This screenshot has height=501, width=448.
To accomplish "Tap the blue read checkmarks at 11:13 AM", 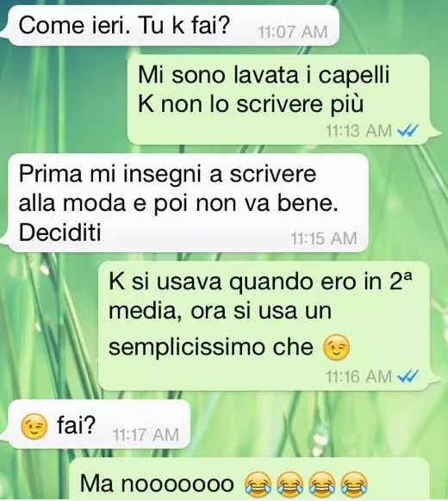I will 408,130.
